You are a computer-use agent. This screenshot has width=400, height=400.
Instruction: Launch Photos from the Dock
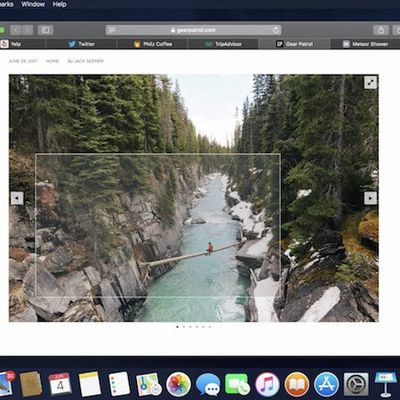pos(178,384)
